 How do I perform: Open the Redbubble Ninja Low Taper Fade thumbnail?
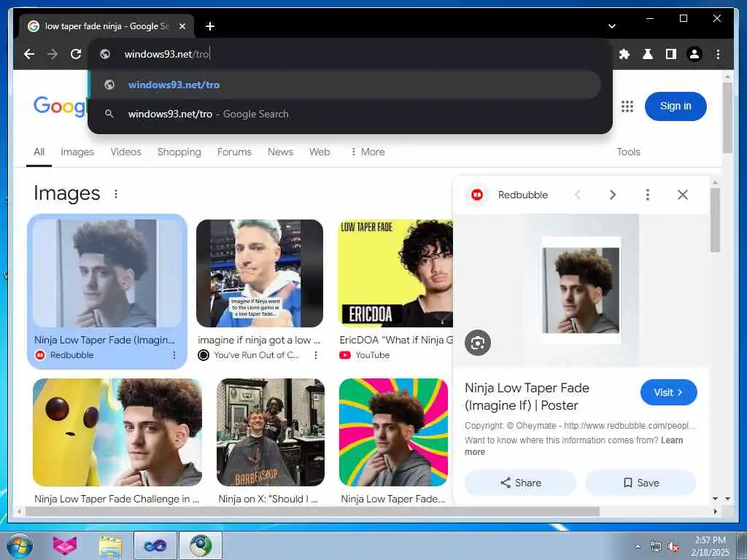click(x=107, y=273)
